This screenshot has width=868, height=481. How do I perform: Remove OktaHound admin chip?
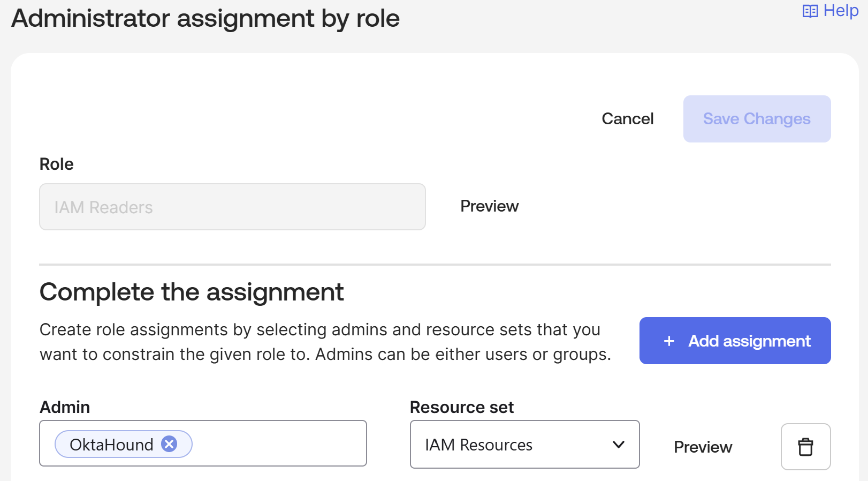tap(170, 444)
